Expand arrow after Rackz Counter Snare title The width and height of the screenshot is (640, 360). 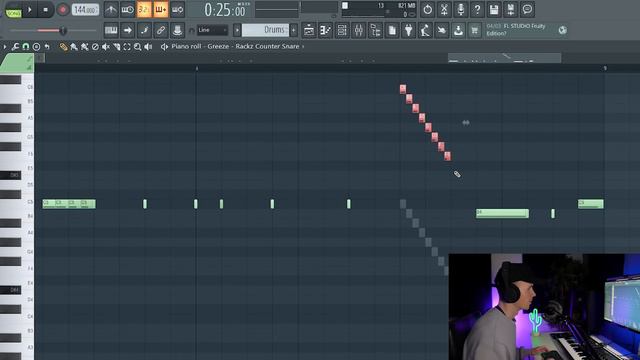click(303, 47)
